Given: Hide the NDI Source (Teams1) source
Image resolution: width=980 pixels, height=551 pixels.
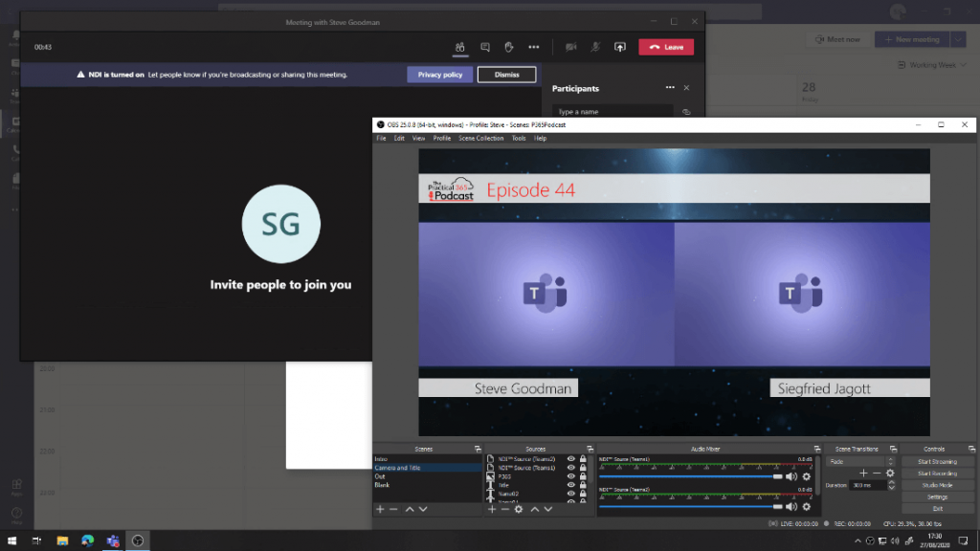Looking at the screenshot, I should (570, 468).
